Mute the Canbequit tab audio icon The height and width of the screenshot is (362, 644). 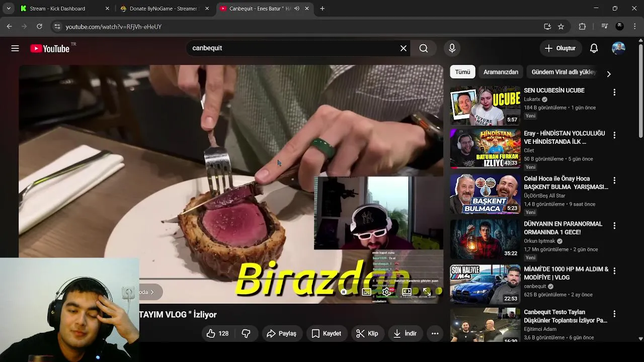pyautogui.click(x=297, y=9)
